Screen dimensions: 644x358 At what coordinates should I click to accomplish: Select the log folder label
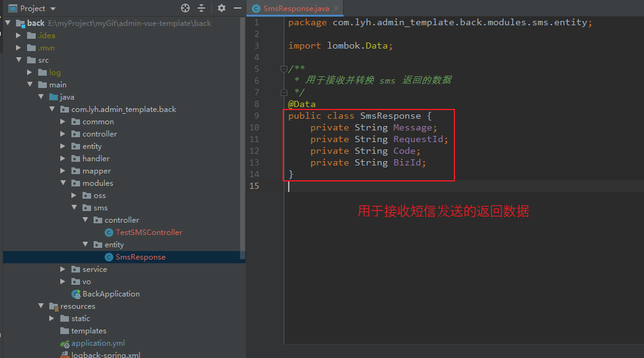click(x=55, y=72)
